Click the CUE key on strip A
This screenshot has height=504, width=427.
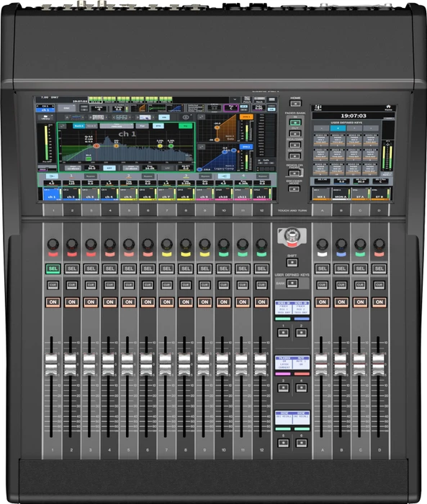pos(322,285)
